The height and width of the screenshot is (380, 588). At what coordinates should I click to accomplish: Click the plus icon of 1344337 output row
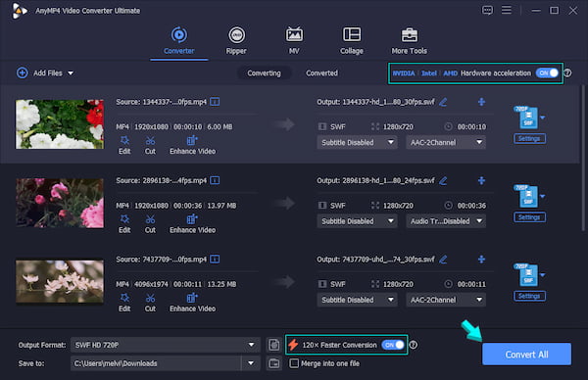(481, 102)
